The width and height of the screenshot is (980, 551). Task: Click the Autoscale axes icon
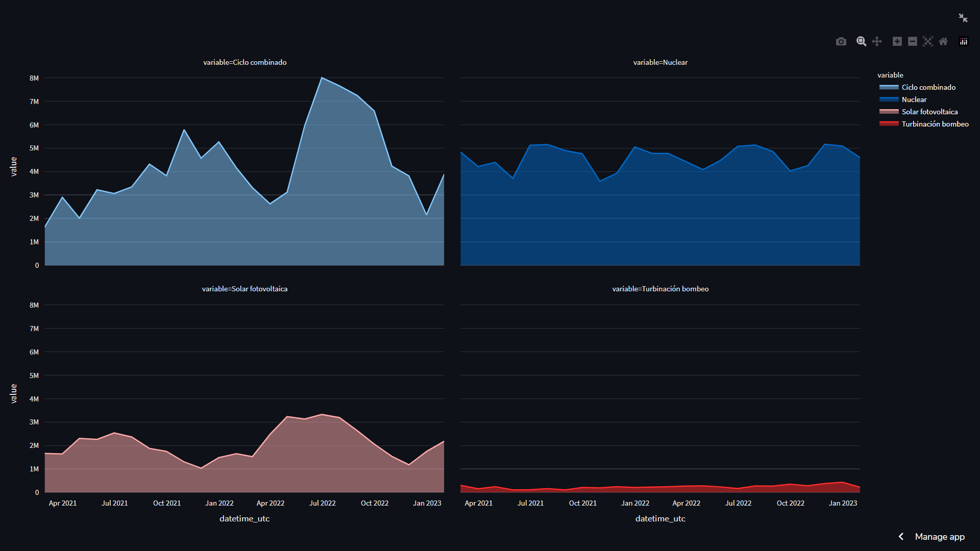[928, 41]
